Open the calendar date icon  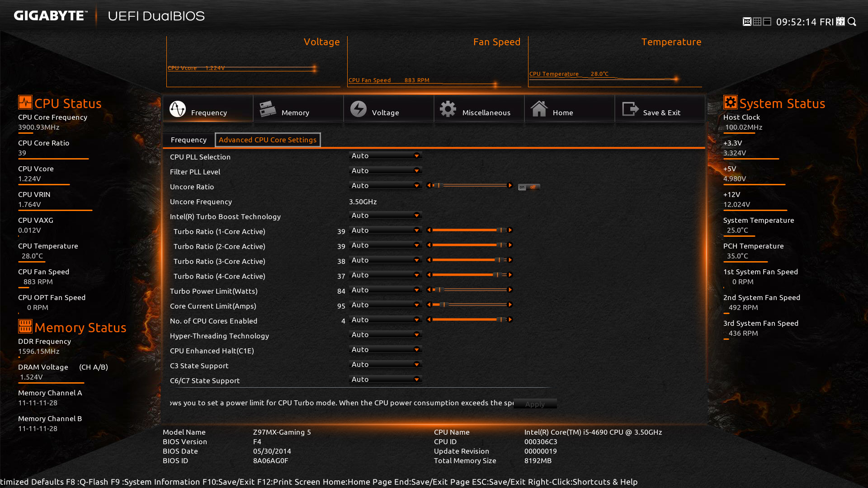point(840,22)
